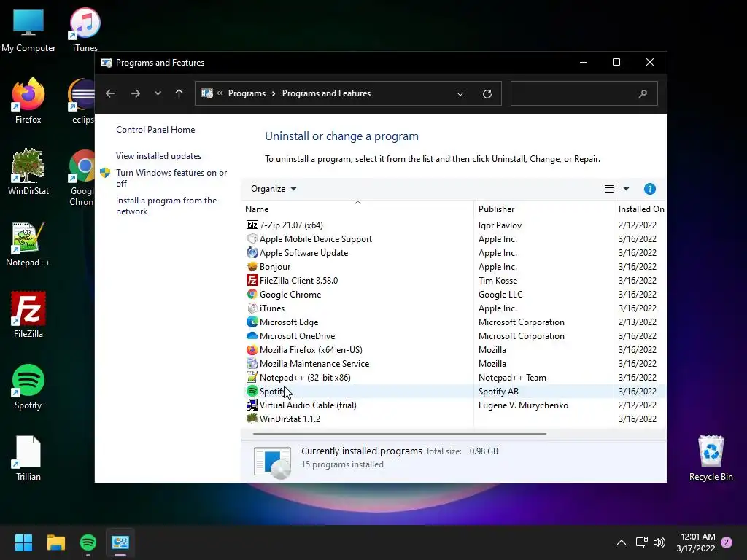The height and width of the screenshot is (560, 747).
Task: Expand the breadcrumb arrow after Programs
Action: [274, 93]
